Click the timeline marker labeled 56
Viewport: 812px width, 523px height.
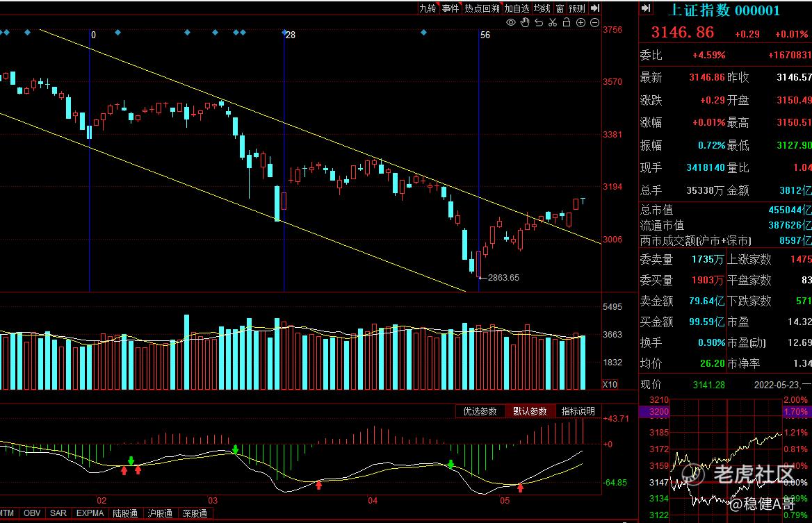tap(485, 35)
